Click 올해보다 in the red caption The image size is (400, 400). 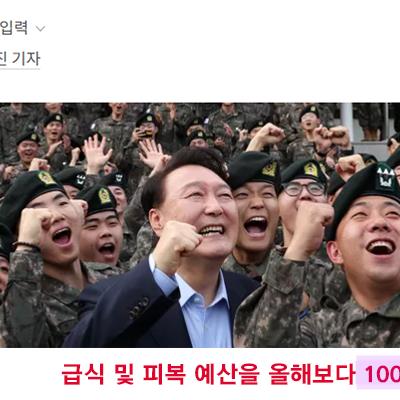click(x=312, y=374)
